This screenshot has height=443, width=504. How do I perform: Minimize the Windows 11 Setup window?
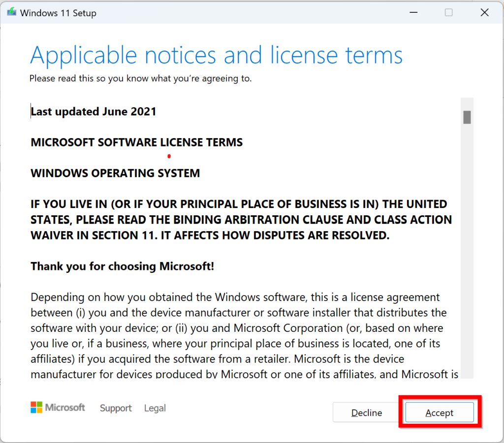(412, 13)
